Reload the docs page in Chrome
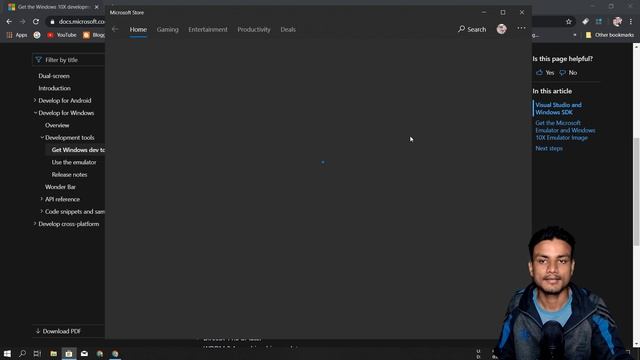 click(x=36, y=22)
